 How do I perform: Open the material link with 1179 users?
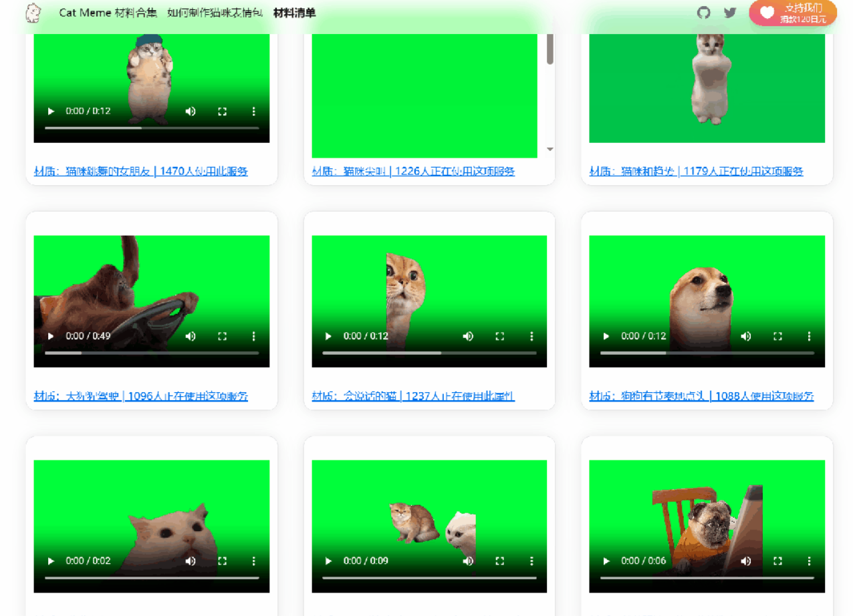coord(696,172)
